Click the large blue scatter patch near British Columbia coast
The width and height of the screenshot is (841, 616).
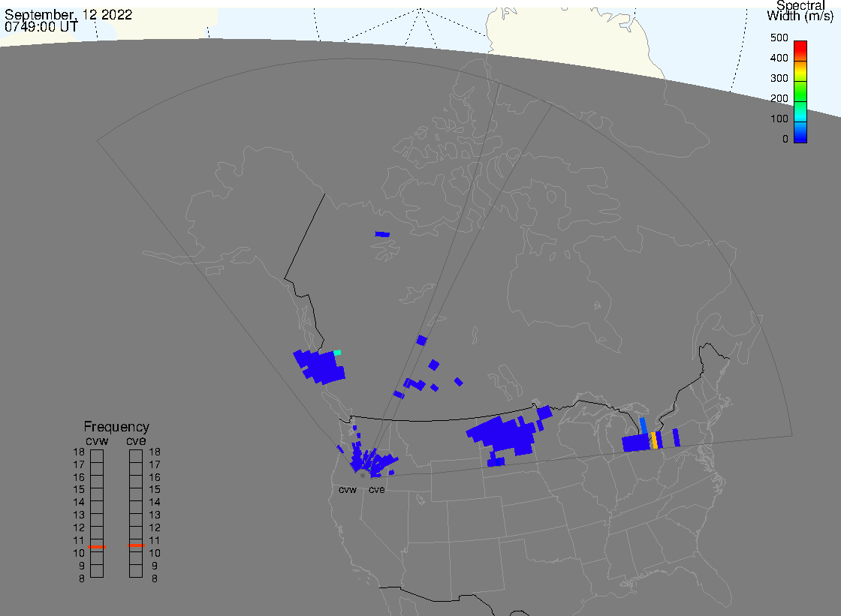click(320, 366)
